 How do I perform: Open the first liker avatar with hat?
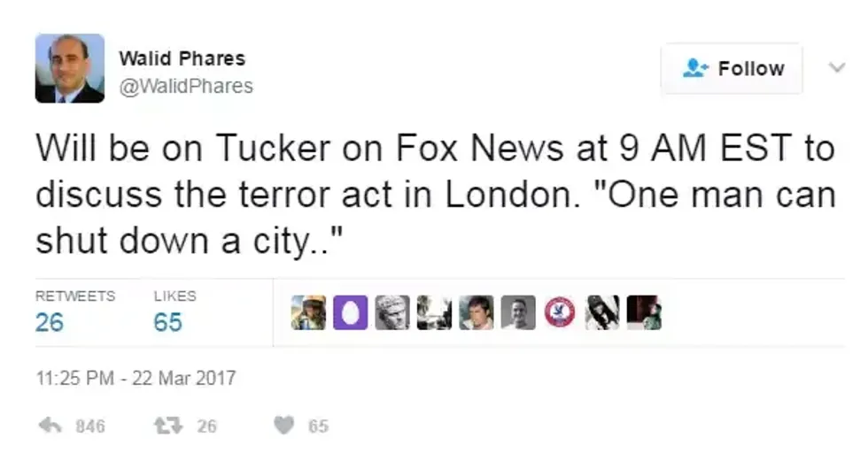point(308,312)
